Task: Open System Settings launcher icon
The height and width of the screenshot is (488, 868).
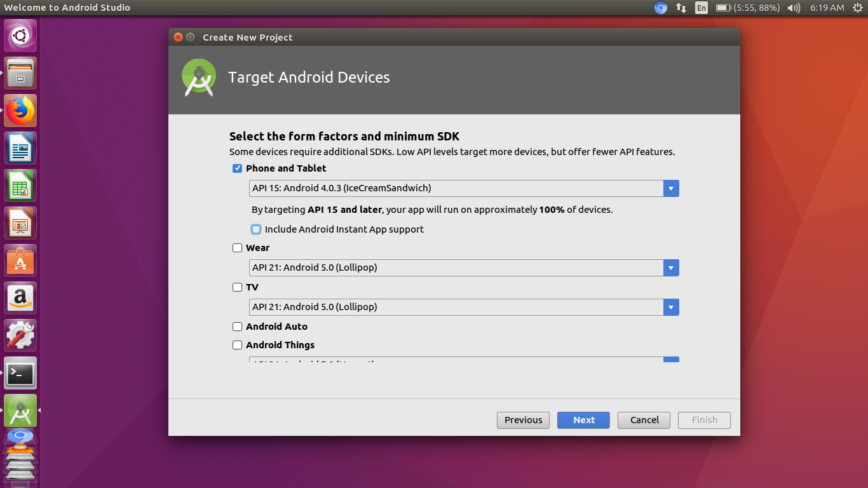Action: click(x=20, y=335)
